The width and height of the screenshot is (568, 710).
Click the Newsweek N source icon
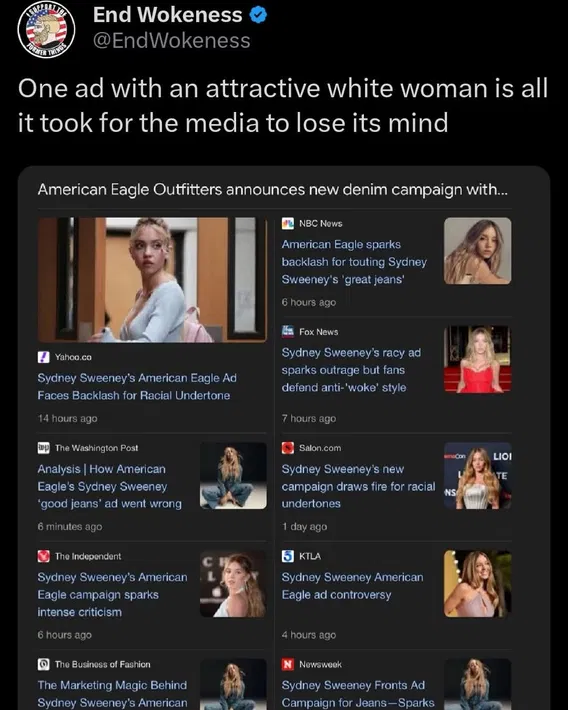[x=288, y=664]
